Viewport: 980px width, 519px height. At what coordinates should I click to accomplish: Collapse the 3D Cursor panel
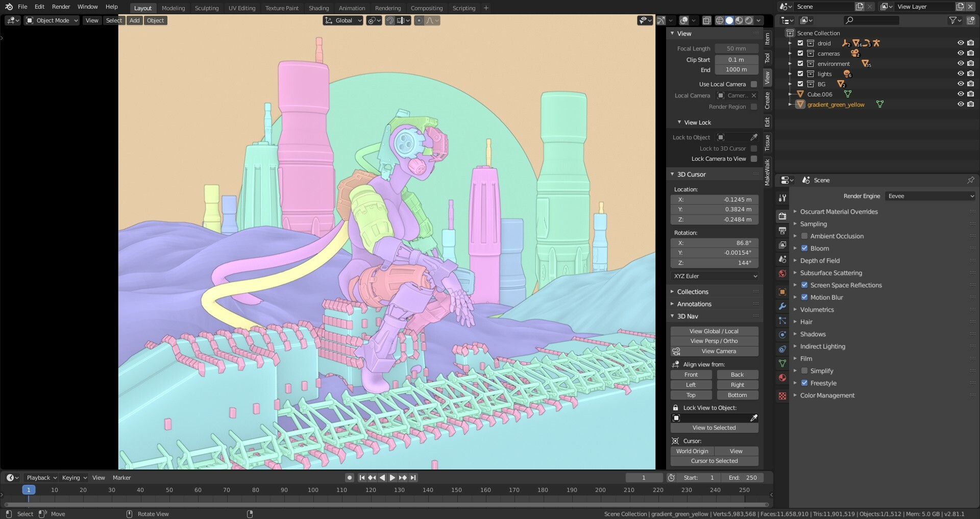(691, 175)
